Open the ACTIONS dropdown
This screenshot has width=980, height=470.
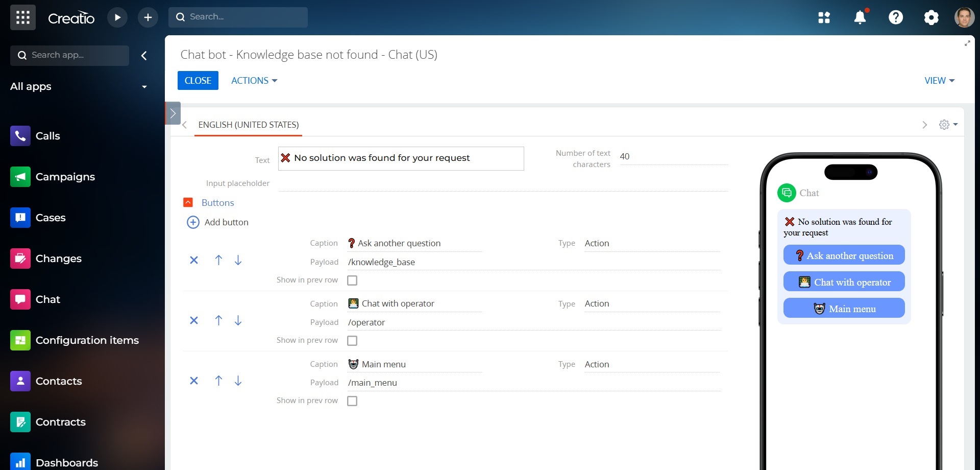(254, 81)
